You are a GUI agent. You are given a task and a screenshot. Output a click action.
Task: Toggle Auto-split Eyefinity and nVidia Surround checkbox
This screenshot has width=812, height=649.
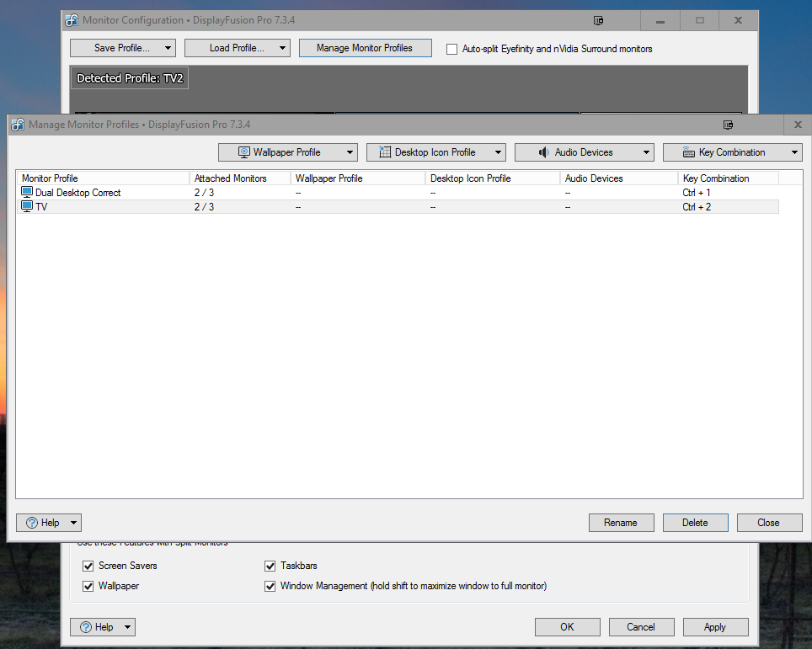452,49
